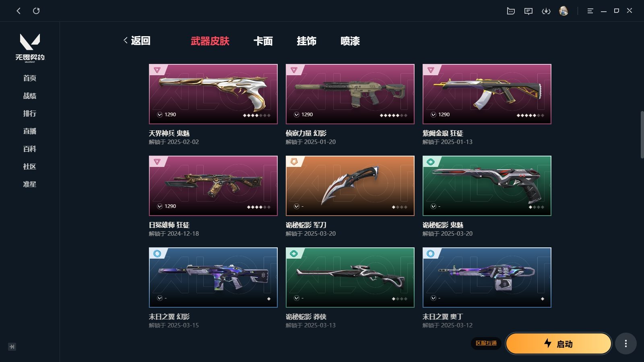This screenshot has height=362, width=644.
Task: Open the hamburger menu icon
Action: pos(590,11)
